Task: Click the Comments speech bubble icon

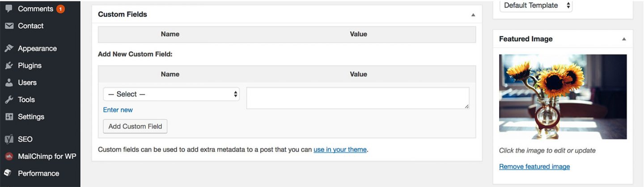Action: (x=9, y=8)
